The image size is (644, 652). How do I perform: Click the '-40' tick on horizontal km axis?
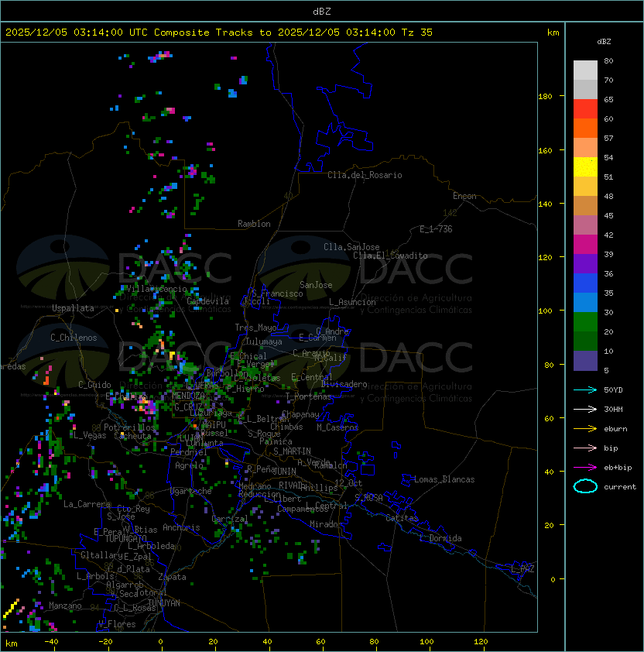[x=51, y=642]
